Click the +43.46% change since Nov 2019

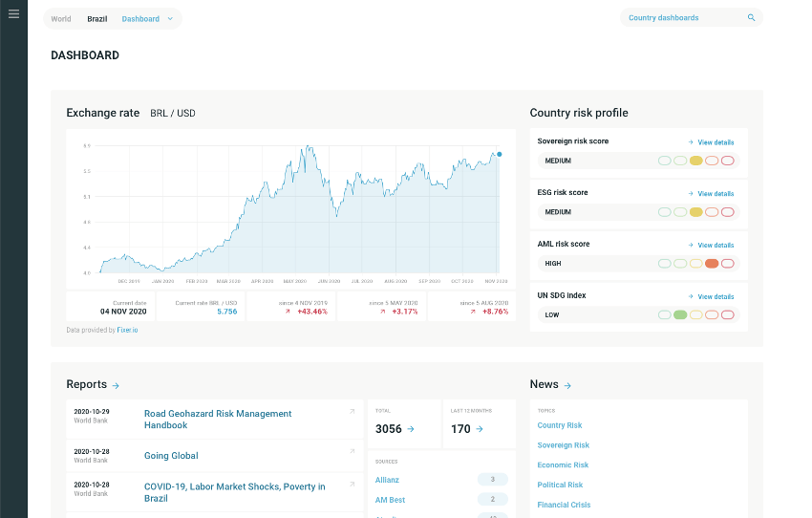(x=312, y=312)
